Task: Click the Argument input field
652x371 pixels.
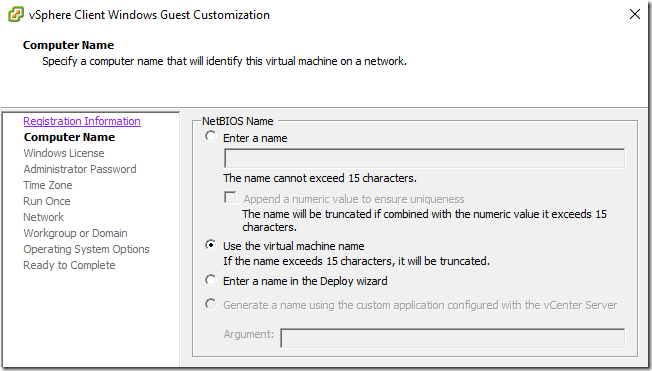Action: pyautogui.click(x=452, y=338)
